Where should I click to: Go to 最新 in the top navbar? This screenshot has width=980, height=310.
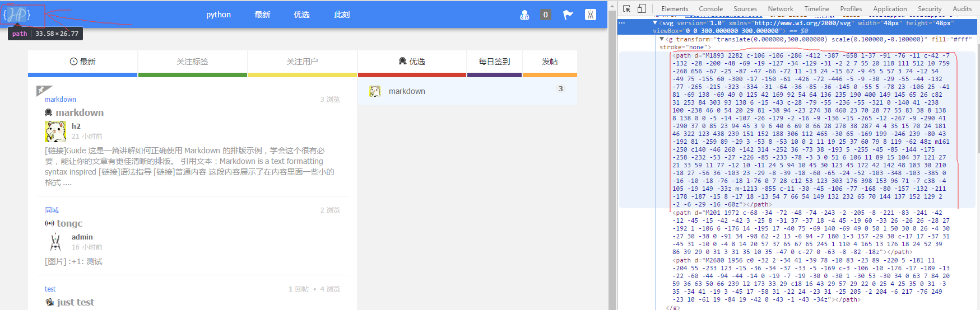[262, 15]
